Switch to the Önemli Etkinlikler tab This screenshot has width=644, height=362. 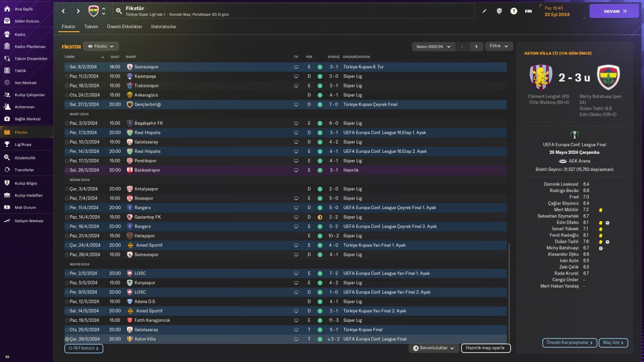pos(125,27)
